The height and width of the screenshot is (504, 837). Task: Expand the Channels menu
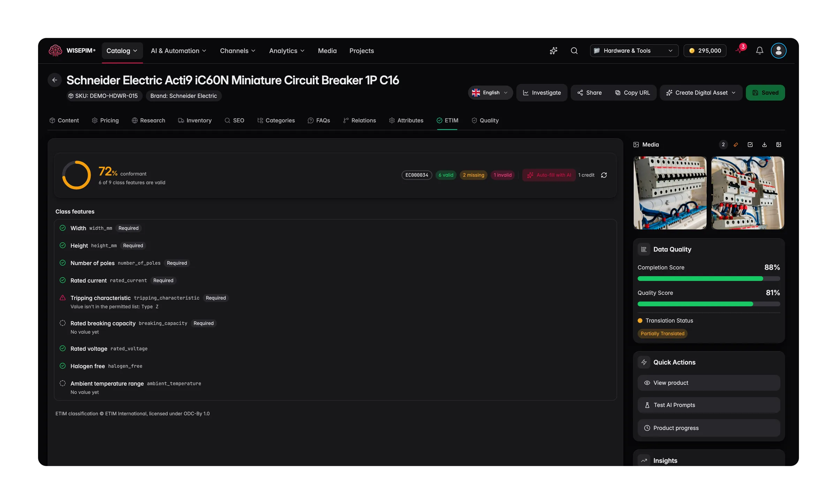click(238, 51)
